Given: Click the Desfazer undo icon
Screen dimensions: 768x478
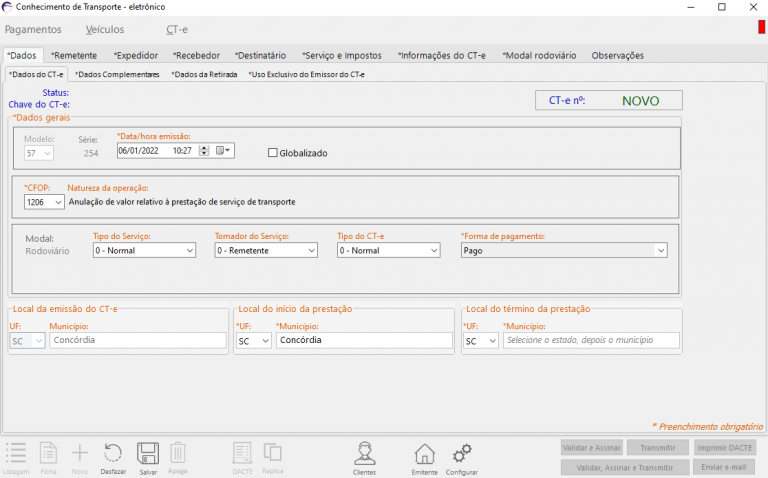Looking at the screenshot, I should (x=113, y=454).
